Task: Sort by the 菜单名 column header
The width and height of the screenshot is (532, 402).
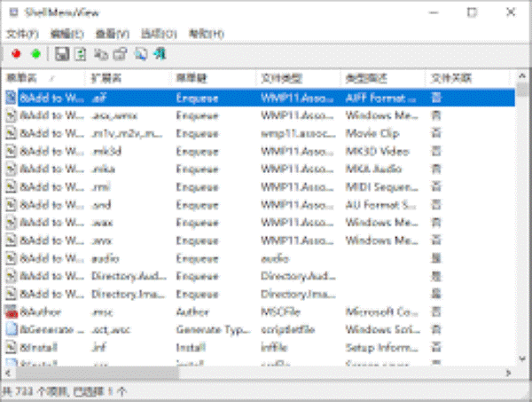Action: pyautogui.click(x=43, y=78)
